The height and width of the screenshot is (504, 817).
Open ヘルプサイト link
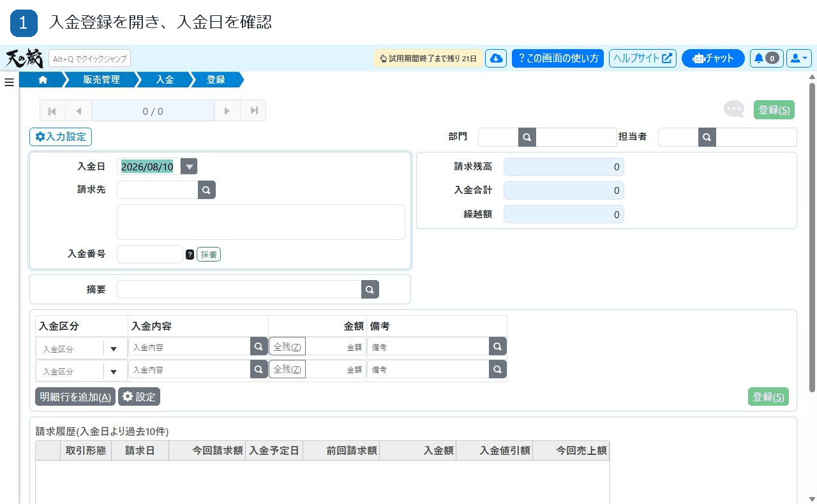point(643,58)
